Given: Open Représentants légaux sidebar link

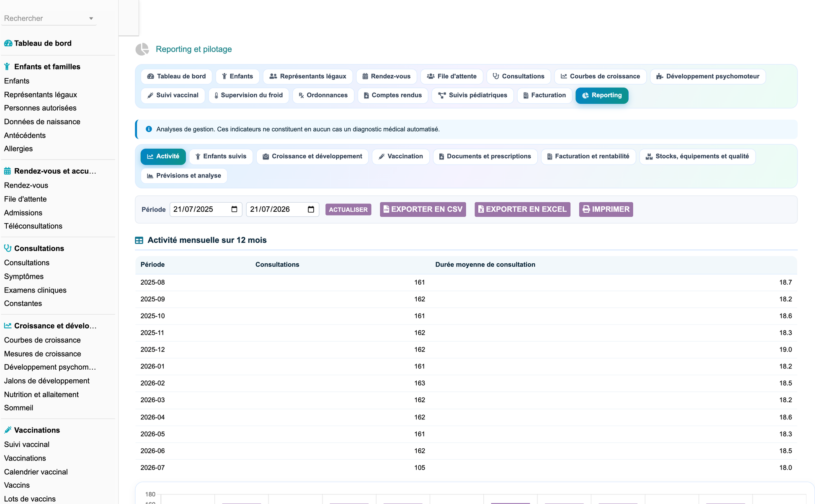Looking at the screenshot, I should [x=41, y=95].
